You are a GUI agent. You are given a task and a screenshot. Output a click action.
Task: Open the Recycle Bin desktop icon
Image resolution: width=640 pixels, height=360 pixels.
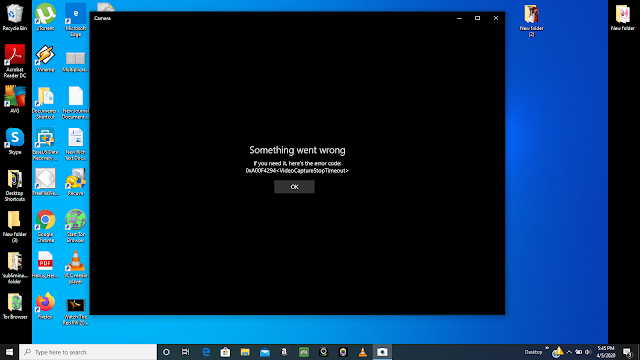15,17
